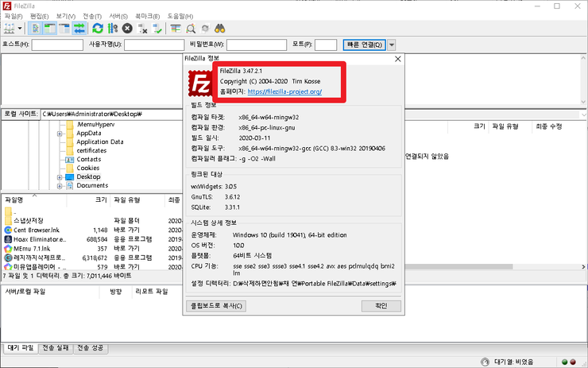Search files with binoculars icon
This screenshot has height=368, width=588.
pos(220,29)
